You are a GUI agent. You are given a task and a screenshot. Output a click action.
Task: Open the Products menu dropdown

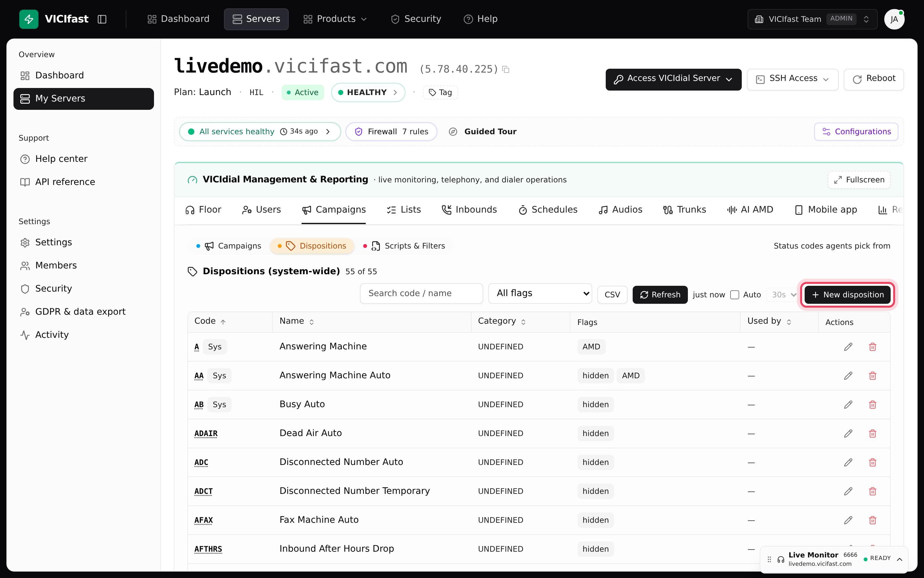coord(335,19)
